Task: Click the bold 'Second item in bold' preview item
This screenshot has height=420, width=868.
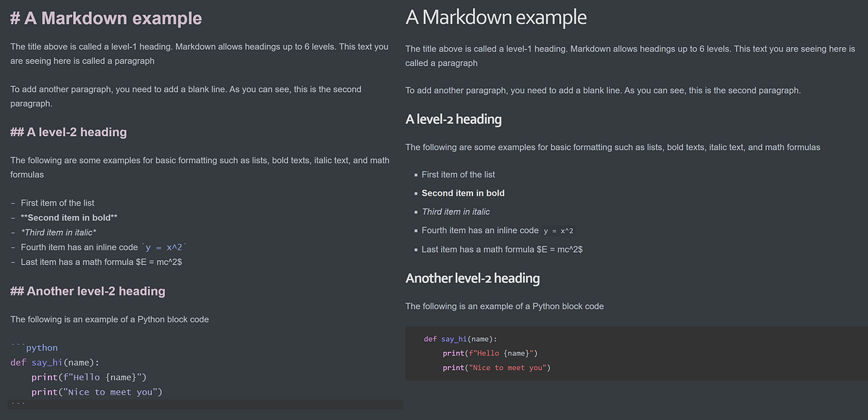Action: (x=463, y=193)
